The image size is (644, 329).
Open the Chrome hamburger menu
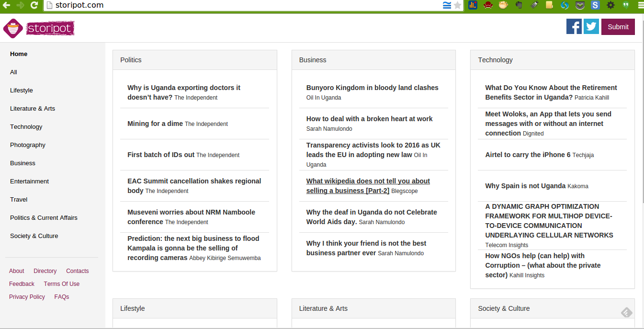pyautogui.click(x=639, y=5)
